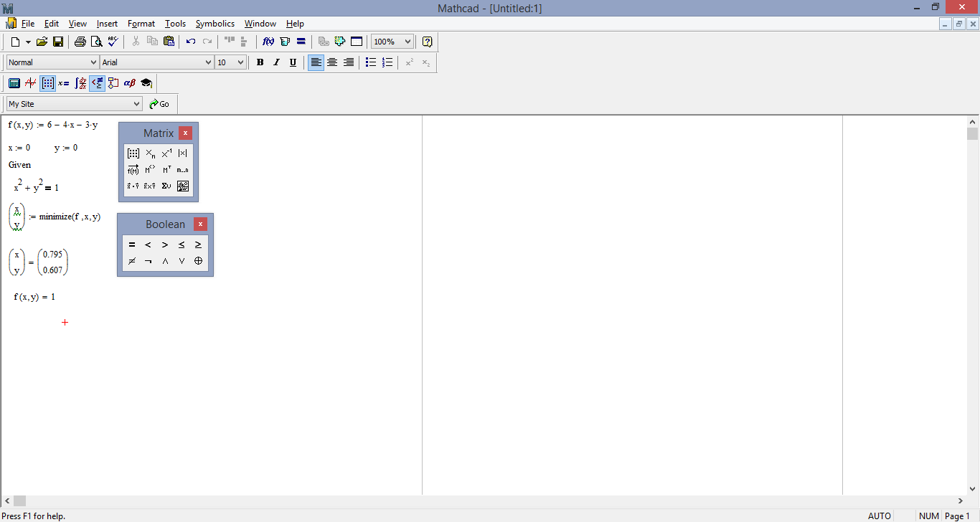Insert Boolean XOR operator
The image size is (980, 522).
click(x=198, y=261)
